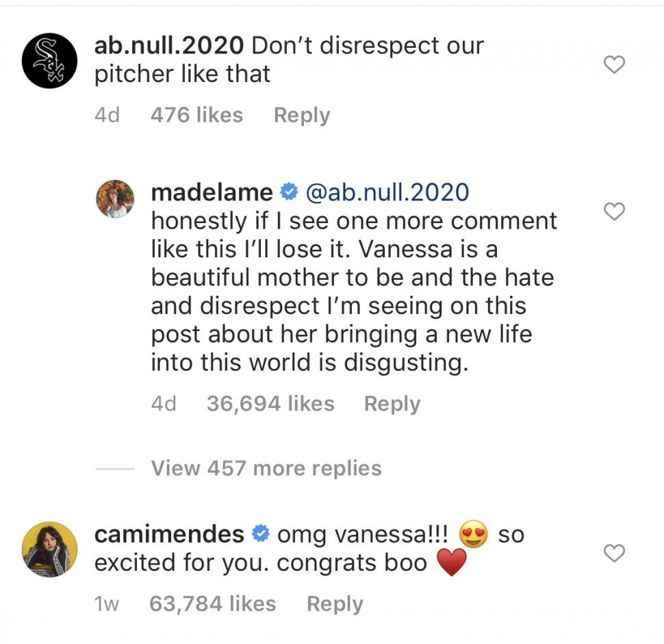Open the ab.null.2020 username link

pos(168,45)
